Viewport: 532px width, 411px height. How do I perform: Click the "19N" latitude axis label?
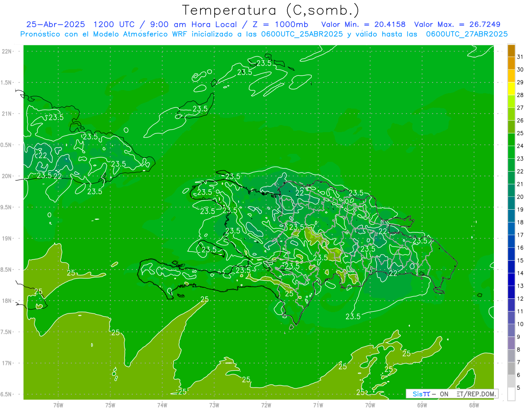tap(7, 239)
